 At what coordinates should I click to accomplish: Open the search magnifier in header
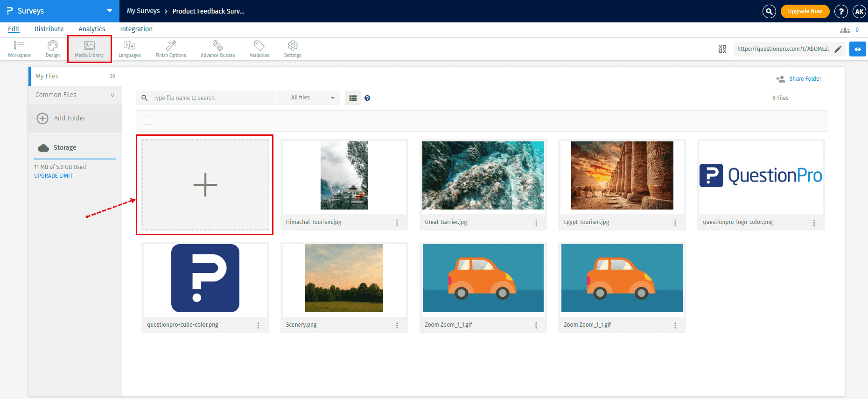769,11
